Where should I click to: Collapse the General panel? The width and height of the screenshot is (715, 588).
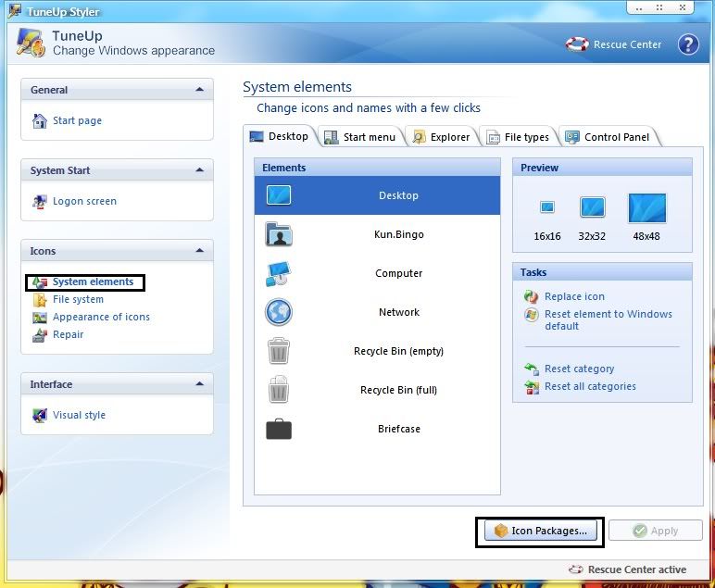[199, 90]
